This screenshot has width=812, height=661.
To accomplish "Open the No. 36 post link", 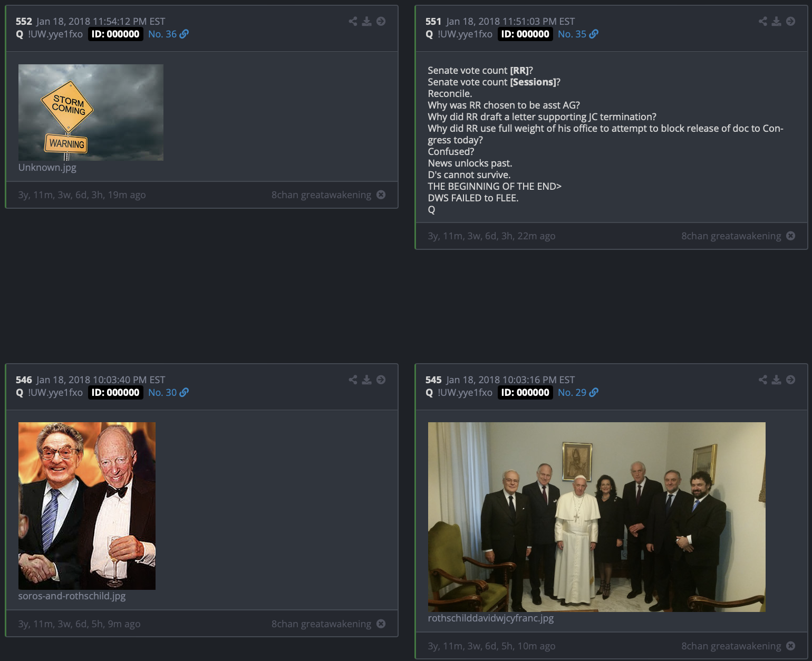I will pos(162,34).
